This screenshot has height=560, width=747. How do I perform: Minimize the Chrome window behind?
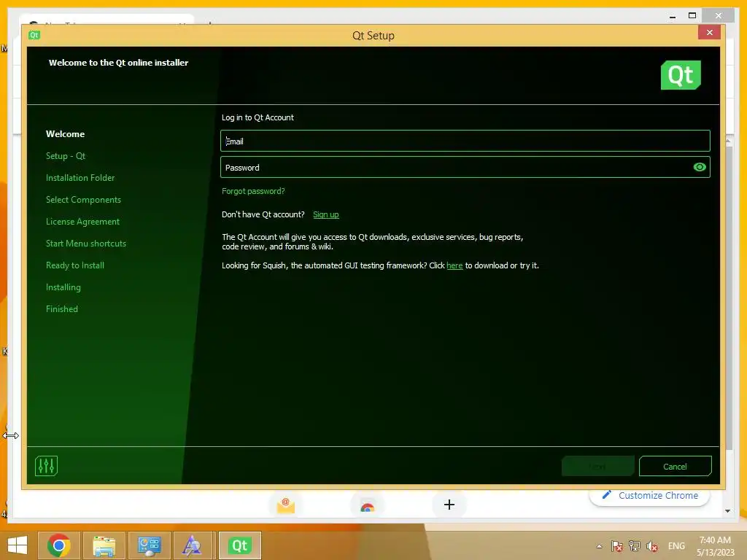[672, 16]
